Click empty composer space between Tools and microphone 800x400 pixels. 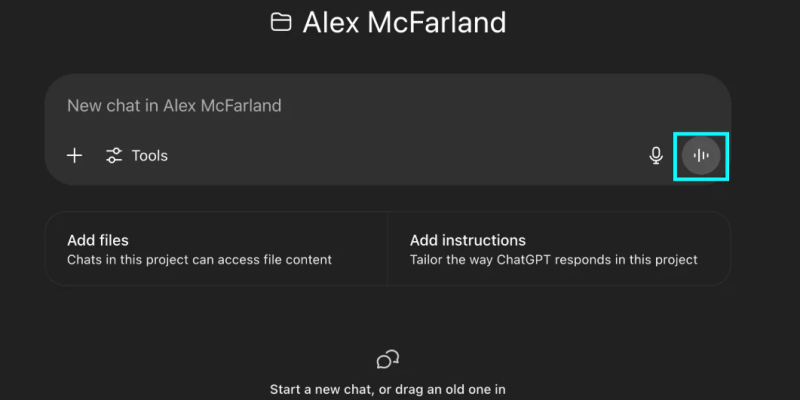pos(400,156)
